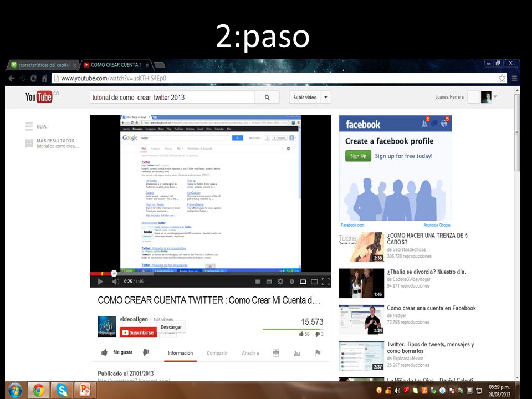Image resolution: width=532 pixels, height=399 pixels.
Task: Open Skype from the taskbar
Action: (x=62, y=390)
